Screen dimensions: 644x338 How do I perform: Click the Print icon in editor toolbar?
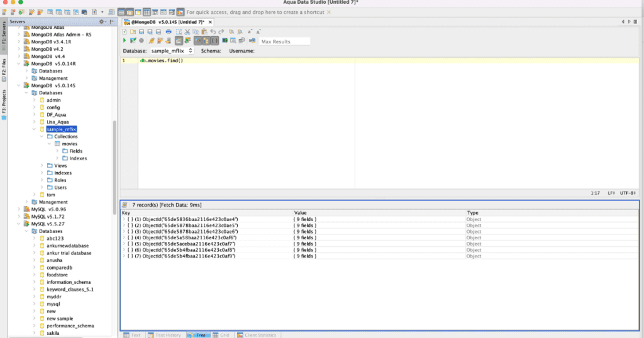coord(169,31)
